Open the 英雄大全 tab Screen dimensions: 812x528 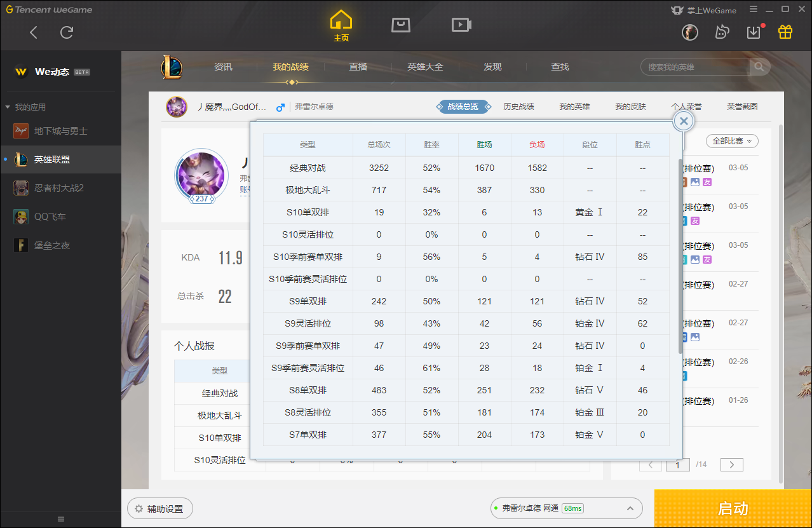point(425,67)
